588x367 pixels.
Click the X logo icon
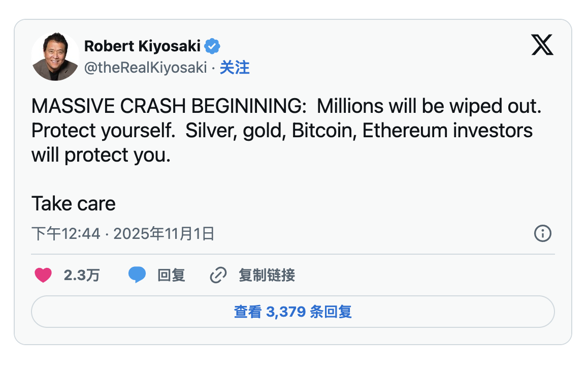click(x=542, y=45)
